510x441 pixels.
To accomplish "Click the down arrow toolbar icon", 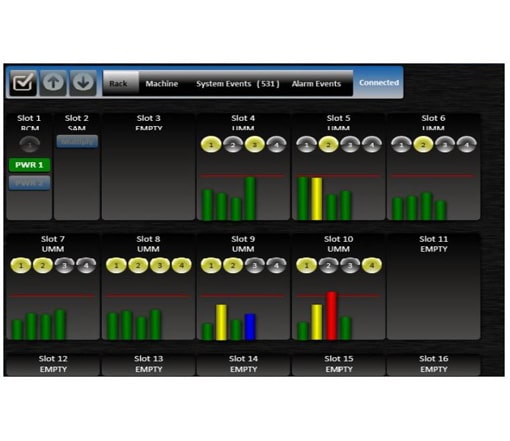I will [x=83, y=83].
